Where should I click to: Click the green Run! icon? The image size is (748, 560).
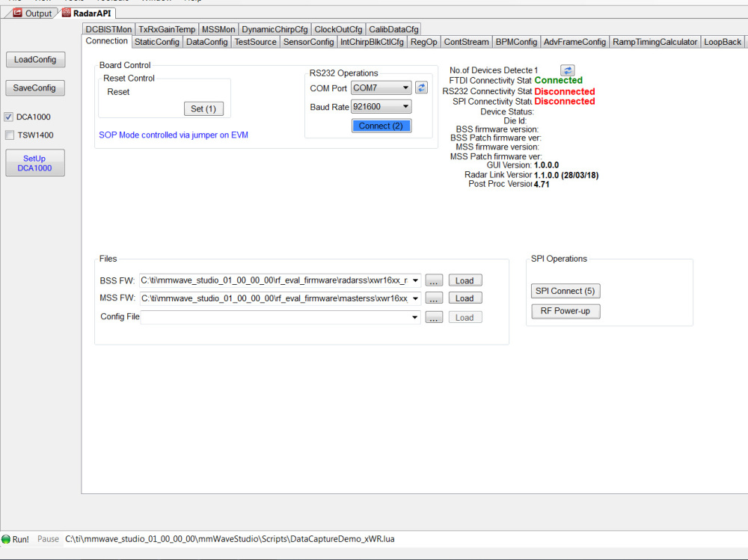[x=6, y=539]
